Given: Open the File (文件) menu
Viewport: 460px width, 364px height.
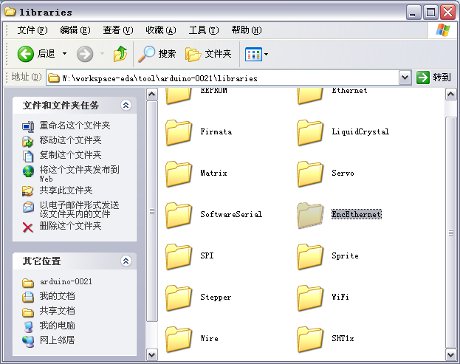Looking at the screenshot, I should 32,30.
